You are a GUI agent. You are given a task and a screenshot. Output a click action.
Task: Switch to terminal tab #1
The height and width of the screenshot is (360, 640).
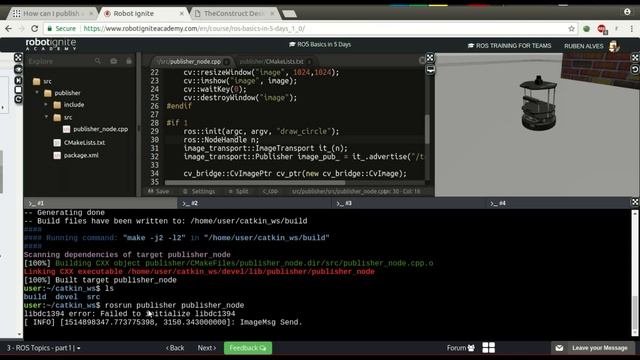(100, 203)
